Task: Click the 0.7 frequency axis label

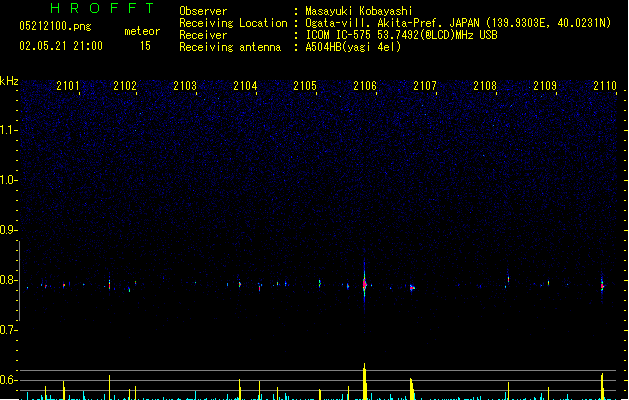Action: point(9,330)
